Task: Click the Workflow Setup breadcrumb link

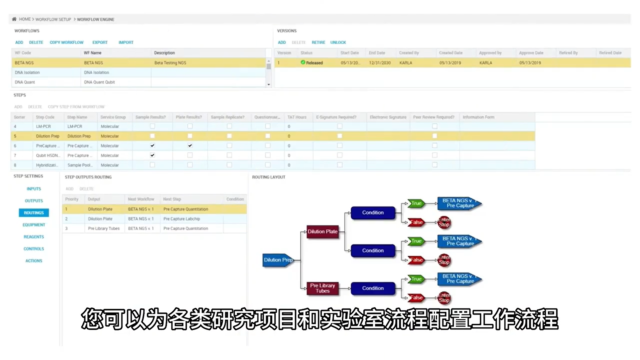Action: coord(53,19)
